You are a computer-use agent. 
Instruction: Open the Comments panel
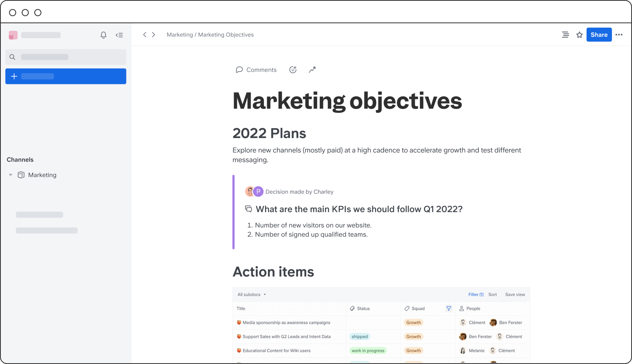(256, 70)
